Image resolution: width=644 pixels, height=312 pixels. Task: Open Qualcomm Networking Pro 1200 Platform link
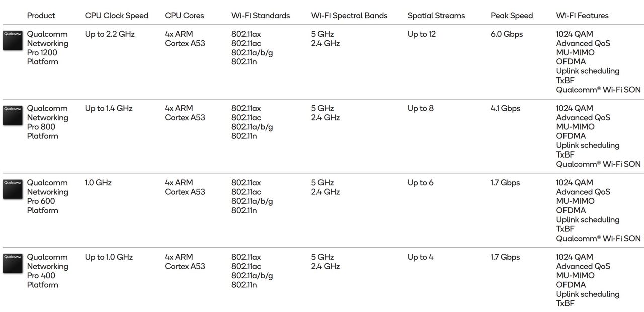47,48
